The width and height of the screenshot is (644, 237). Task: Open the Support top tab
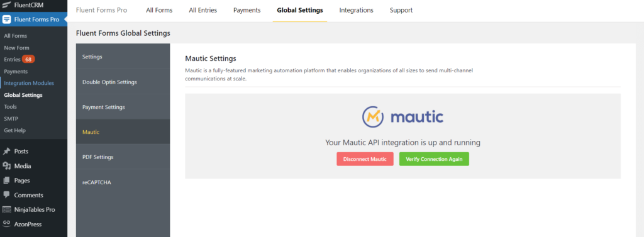[401, 10]
